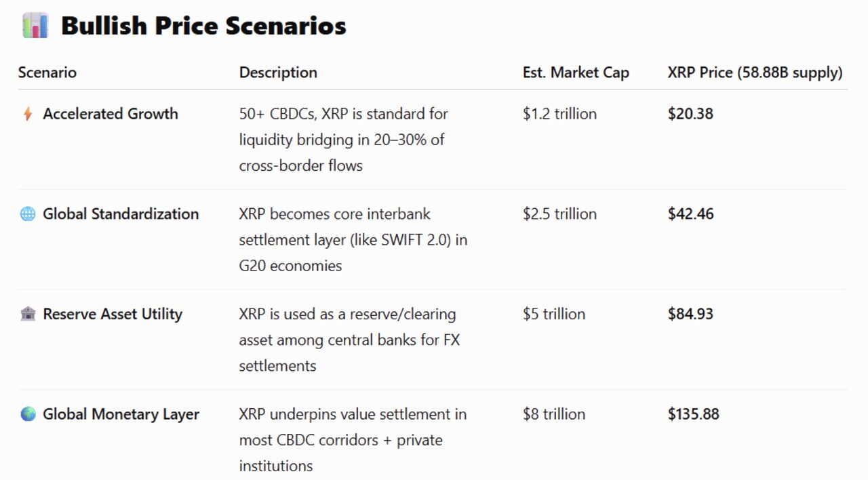Viewport: 868px width, 480px height.
Task: Select the Global Monetary Layer label
Action: [121, 414]
